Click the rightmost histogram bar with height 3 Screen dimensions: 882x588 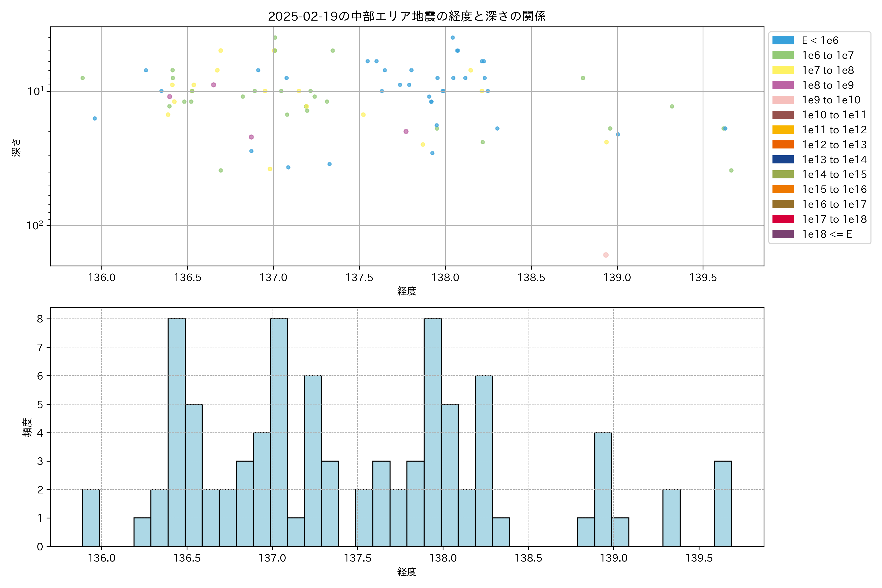click(723, 504)
